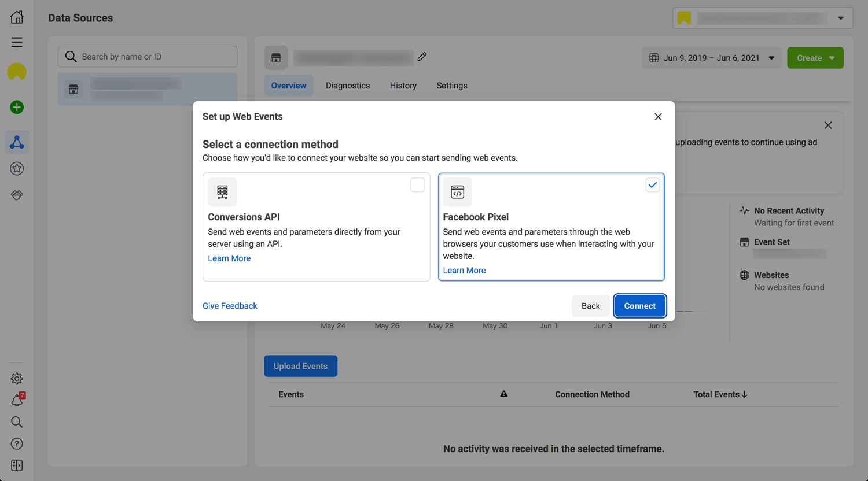Select the blurred data source list item
Screen dimensions: 868x481
click(148, 89)
